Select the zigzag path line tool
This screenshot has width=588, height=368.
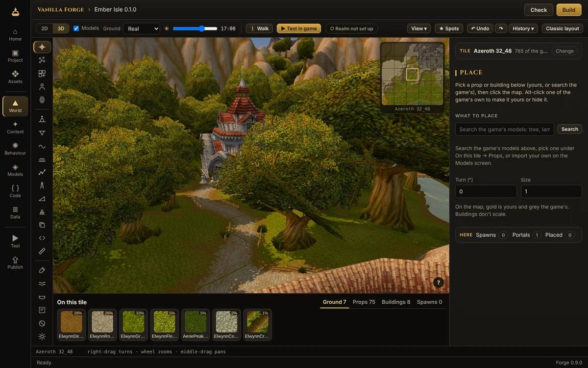click(42, 172)
